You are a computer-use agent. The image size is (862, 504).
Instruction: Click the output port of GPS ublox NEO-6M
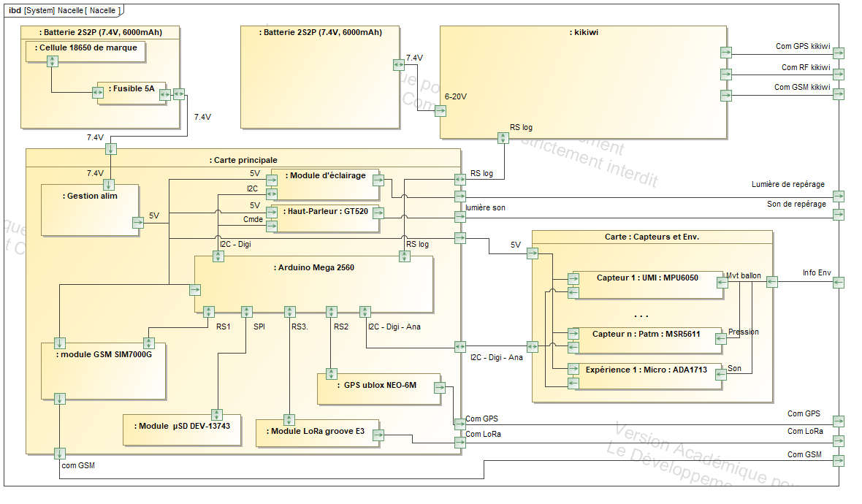440,387
